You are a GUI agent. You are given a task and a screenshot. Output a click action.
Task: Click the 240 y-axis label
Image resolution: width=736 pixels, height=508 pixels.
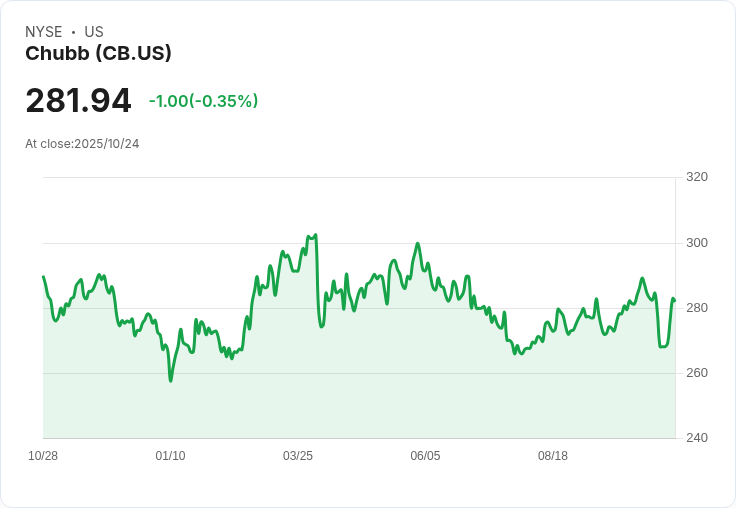tap(696, 438)
